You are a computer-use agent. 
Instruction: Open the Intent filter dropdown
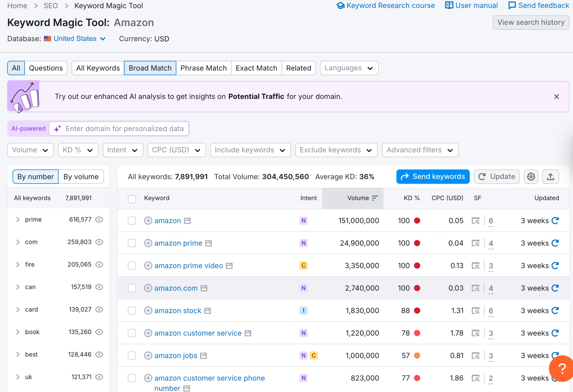pos(123,150)
